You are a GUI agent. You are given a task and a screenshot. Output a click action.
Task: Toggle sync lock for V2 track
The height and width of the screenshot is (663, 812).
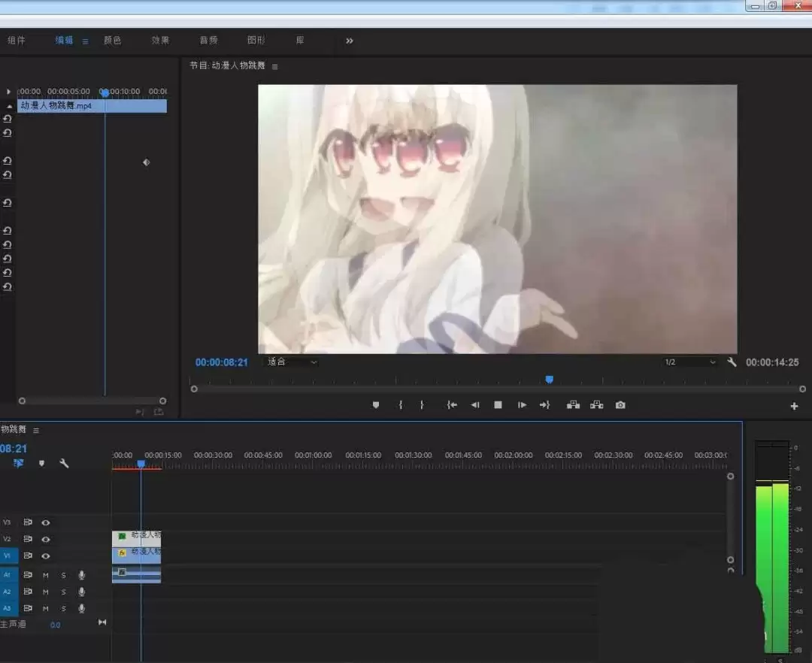click(x=28, y=539)
